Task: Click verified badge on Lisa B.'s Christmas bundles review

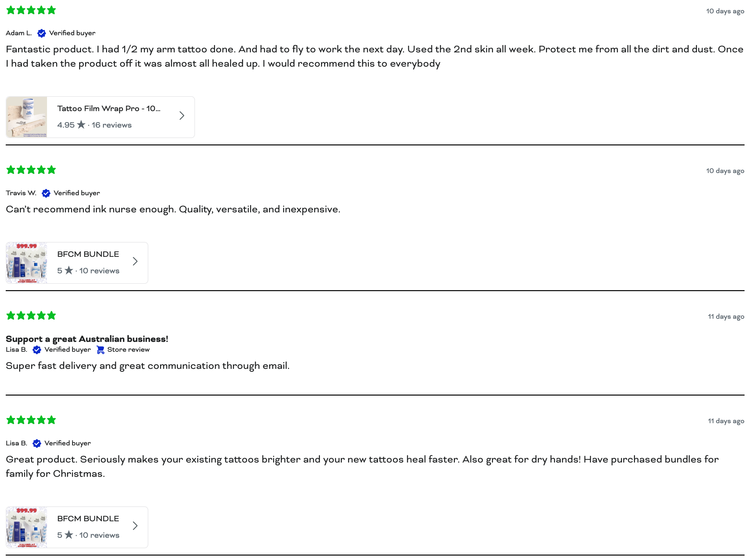Action: (37, 443)
